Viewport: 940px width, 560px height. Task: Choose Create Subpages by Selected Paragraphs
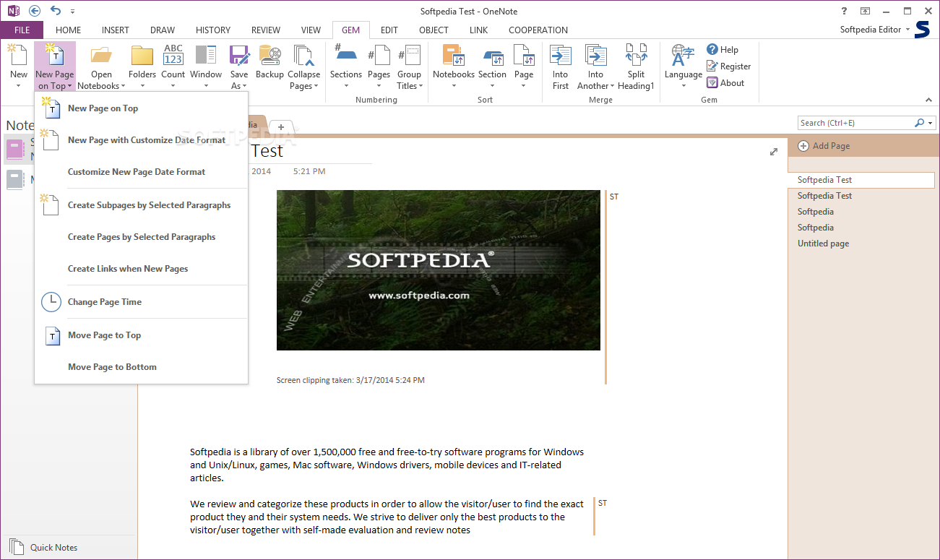click(x=142, y=205)
